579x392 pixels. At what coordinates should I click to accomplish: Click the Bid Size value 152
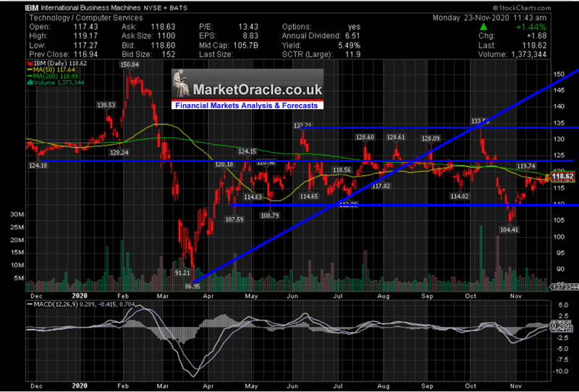(x=168, y=55)
